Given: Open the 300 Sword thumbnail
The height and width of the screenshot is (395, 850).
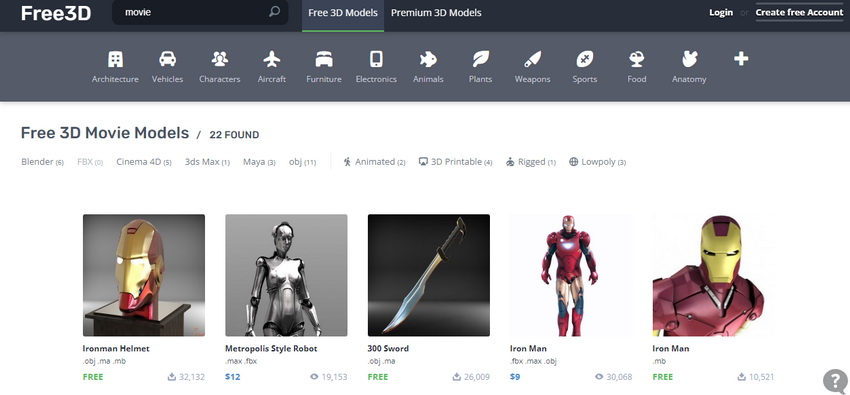Looking at the screenshot, I should point(429,275).
